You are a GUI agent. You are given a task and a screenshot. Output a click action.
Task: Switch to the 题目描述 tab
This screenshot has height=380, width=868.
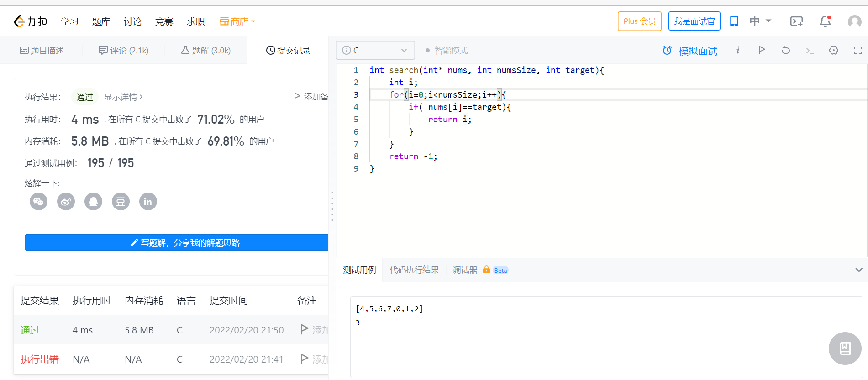click(42, 50)
